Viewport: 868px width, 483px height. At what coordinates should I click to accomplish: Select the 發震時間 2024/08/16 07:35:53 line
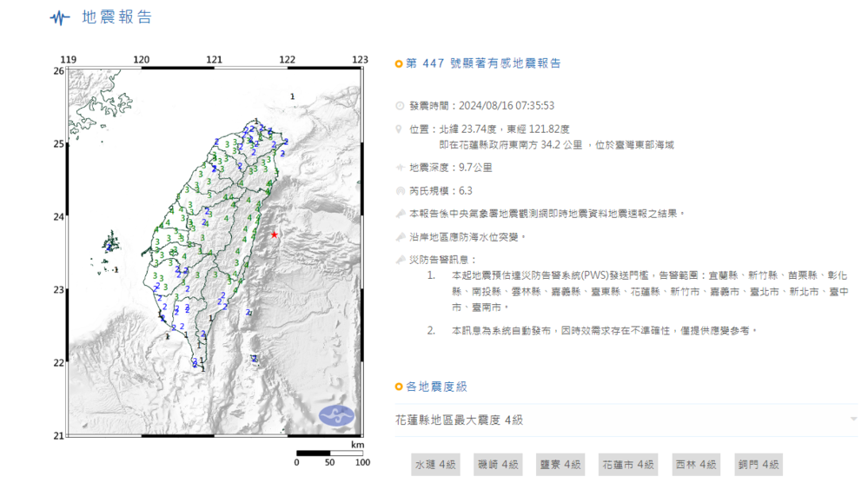coord(481,106)
